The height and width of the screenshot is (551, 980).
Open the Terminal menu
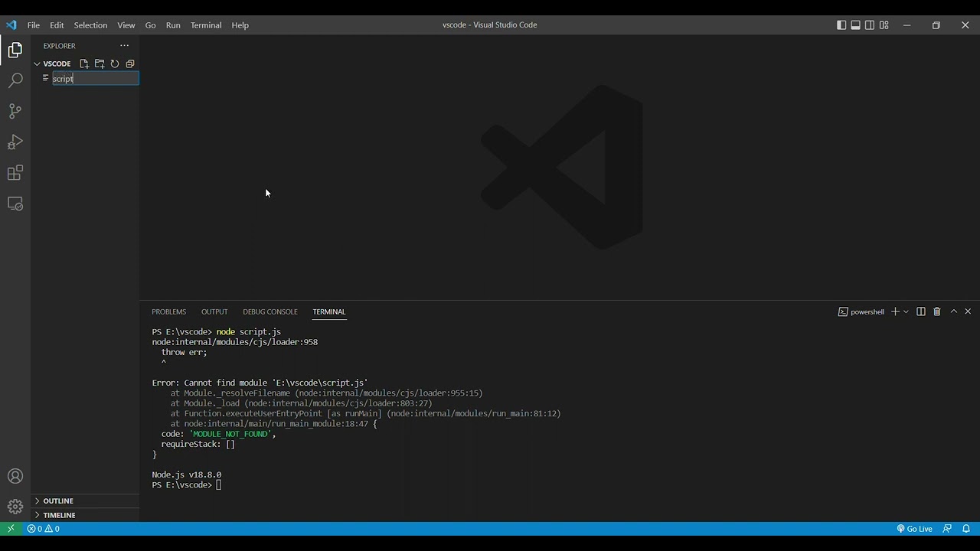(206, 25)
